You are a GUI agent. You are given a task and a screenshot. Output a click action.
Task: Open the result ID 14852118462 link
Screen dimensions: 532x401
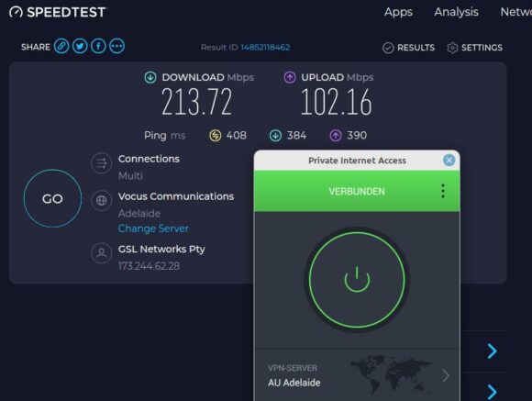(x=265, y=47)
